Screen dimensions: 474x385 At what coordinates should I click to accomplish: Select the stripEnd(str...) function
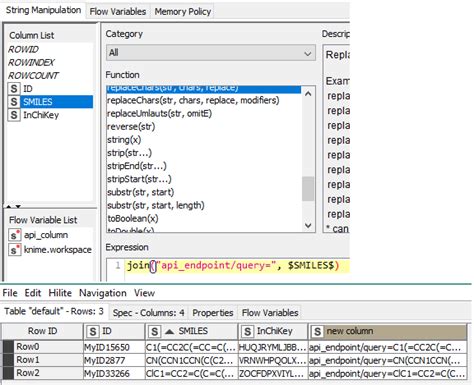pos(137,166)
